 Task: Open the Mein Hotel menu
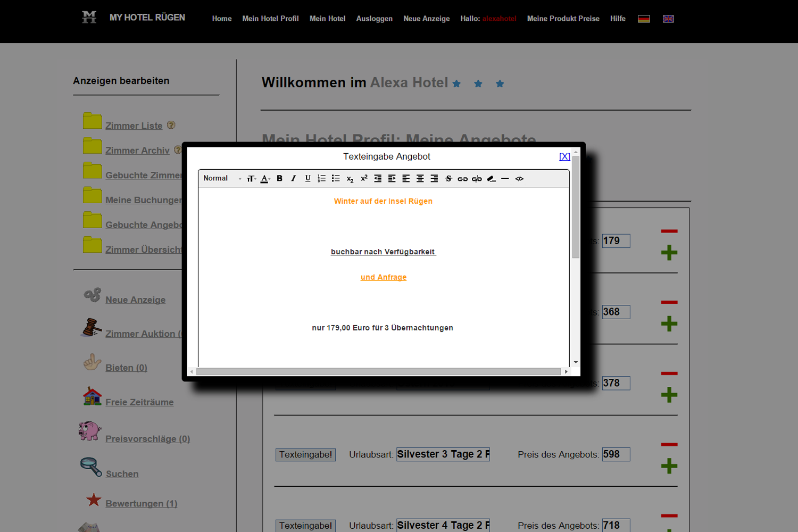pyautogui.click(x=327, y=19)
